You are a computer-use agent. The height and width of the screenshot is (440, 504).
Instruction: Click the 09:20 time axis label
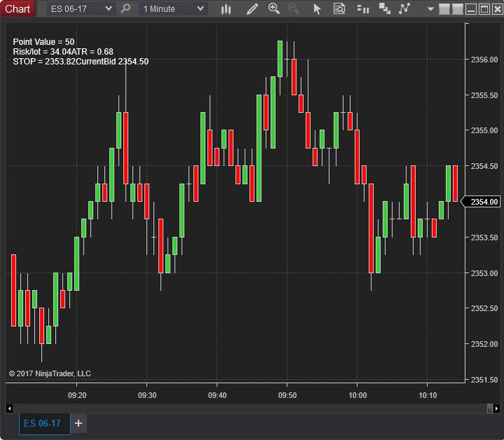77,395
